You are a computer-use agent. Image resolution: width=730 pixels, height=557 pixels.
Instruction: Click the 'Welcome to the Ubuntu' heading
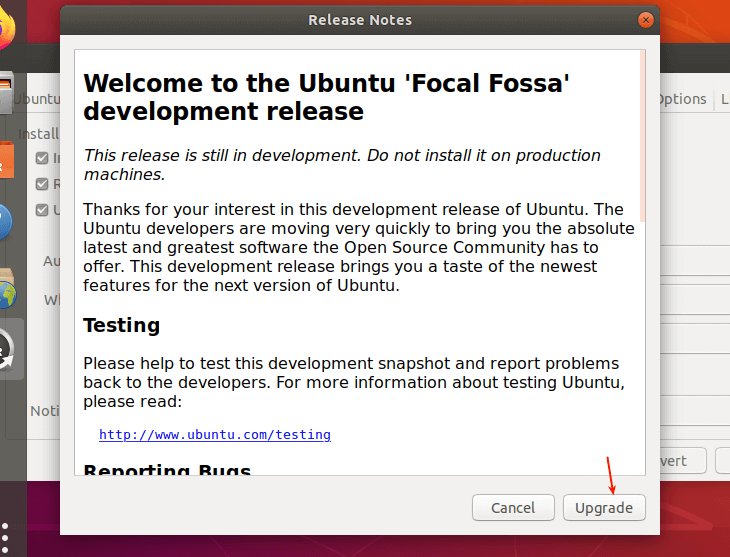pos(326,97)
